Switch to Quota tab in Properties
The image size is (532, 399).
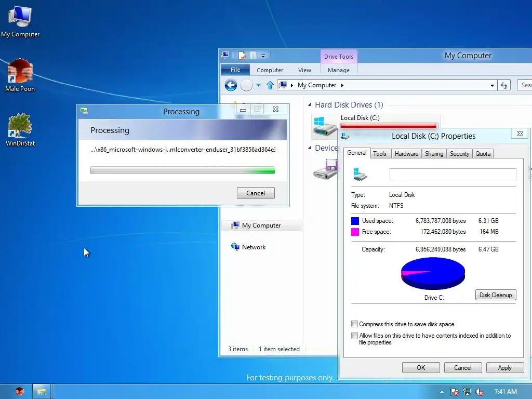click(483, 154)
